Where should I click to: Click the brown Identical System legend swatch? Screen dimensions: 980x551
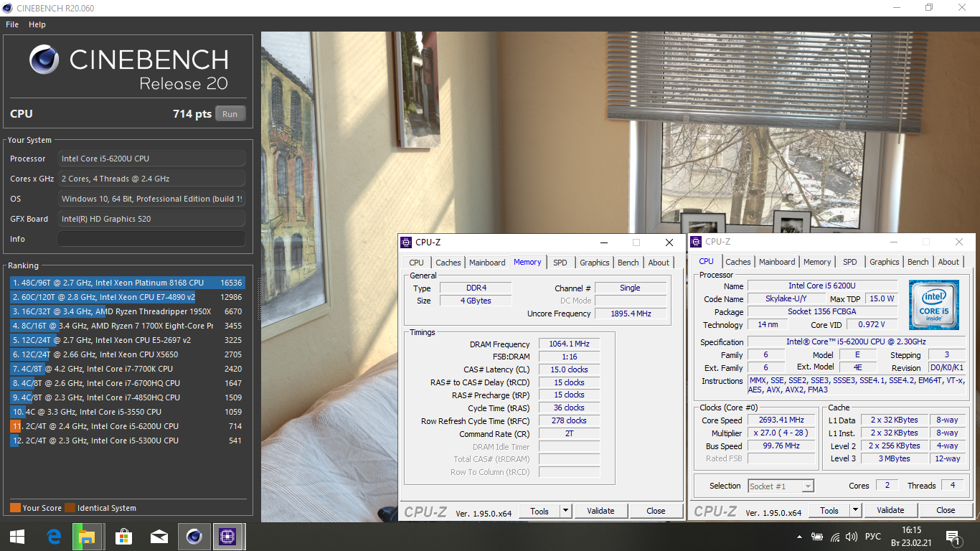tap(70, 508)
